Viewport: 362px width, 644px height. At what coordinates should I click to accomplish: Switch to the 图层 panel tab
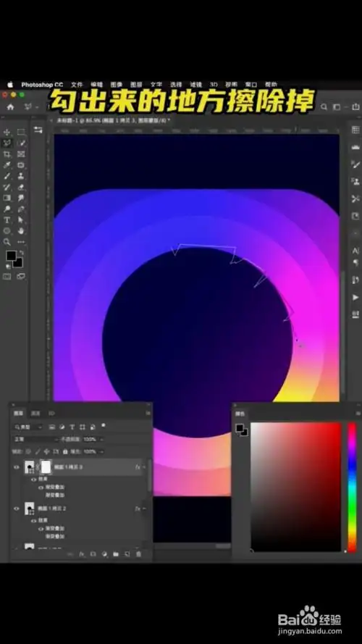(x=19, y=413)
